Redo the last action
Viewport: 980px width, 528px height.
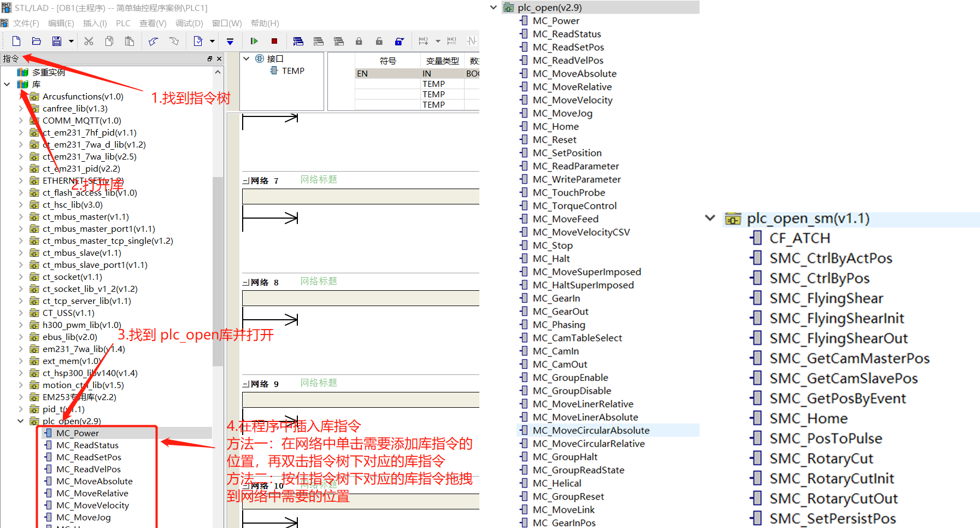click(173, 41)
